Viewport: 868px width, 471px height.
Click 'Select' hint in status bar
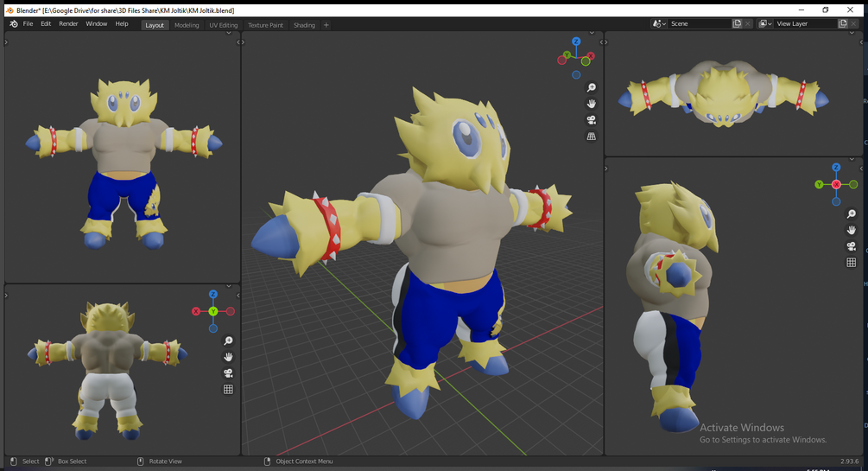[x=30, y=461]
